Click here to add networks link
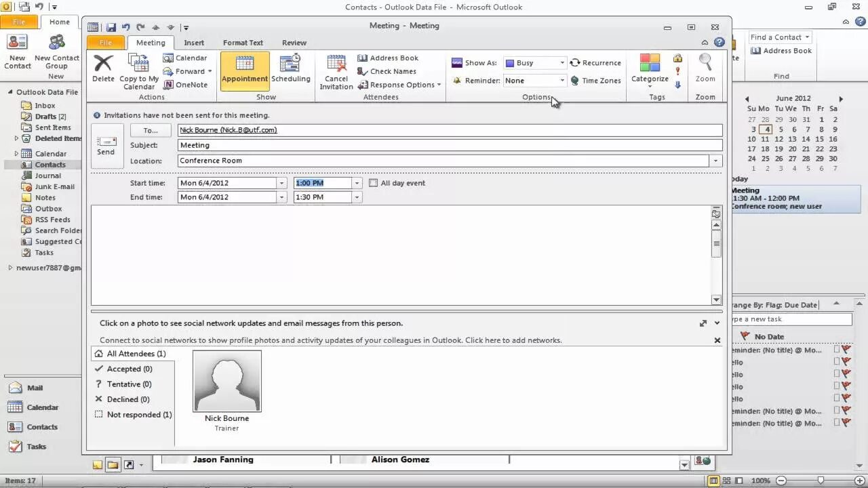Image resolution: width=868 pixels, height=488 pixels. tap(513, 340)
